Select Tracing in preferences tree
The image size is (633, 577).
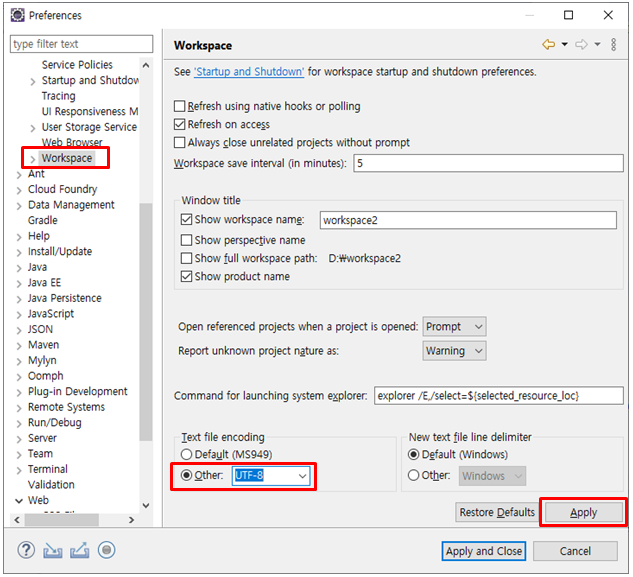tap(59, 96)
